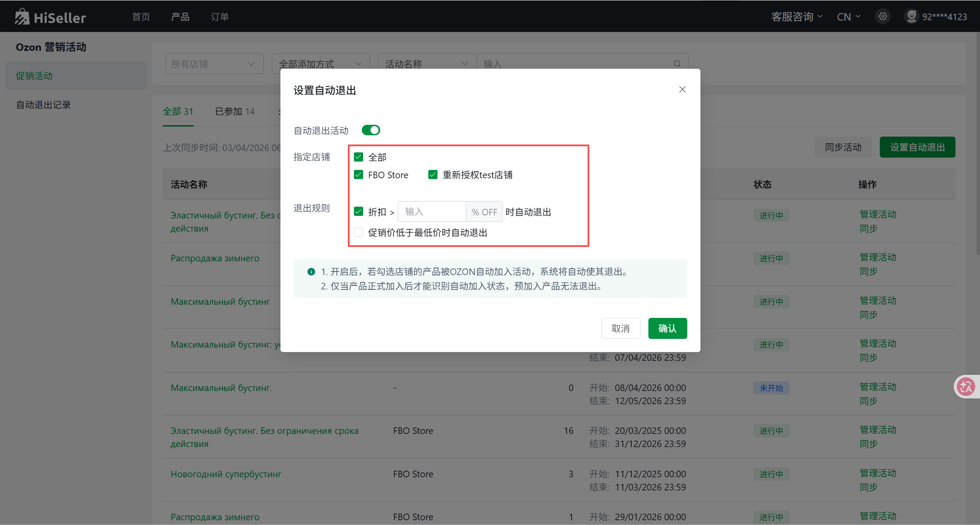Click the discount percentage input field
Screen dimensions: 980x525
tap(431, 212)
